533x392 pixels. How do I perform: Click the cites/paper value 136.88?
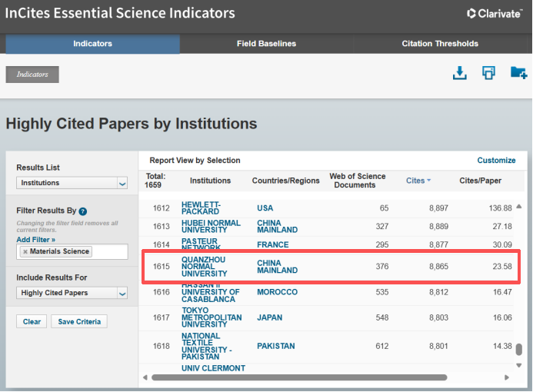[x=500, y=208]
